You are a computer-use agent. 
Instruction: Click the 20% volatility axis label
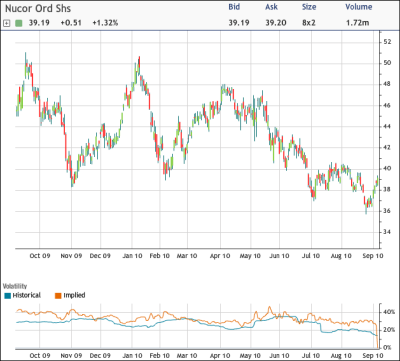389,330
